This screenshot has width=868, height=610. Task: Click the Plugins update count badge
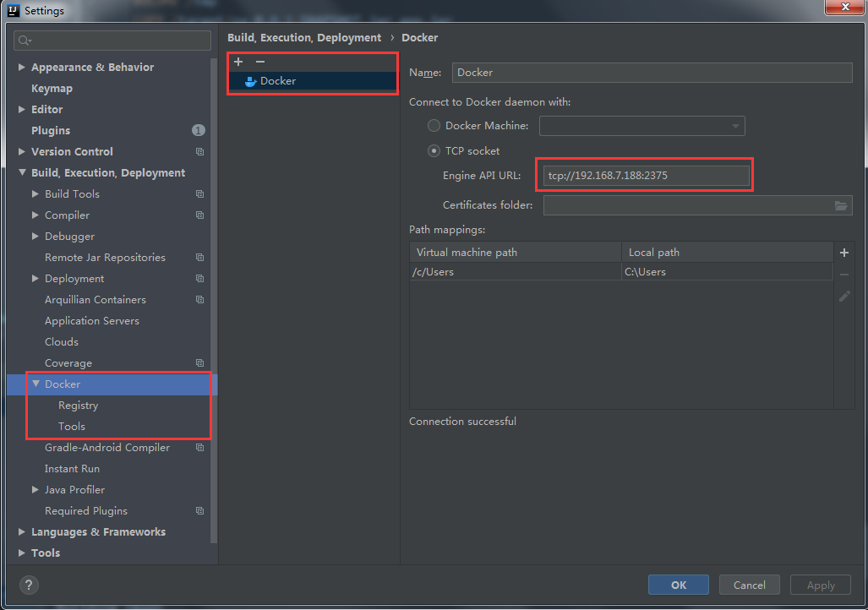[x=198, y=130]
